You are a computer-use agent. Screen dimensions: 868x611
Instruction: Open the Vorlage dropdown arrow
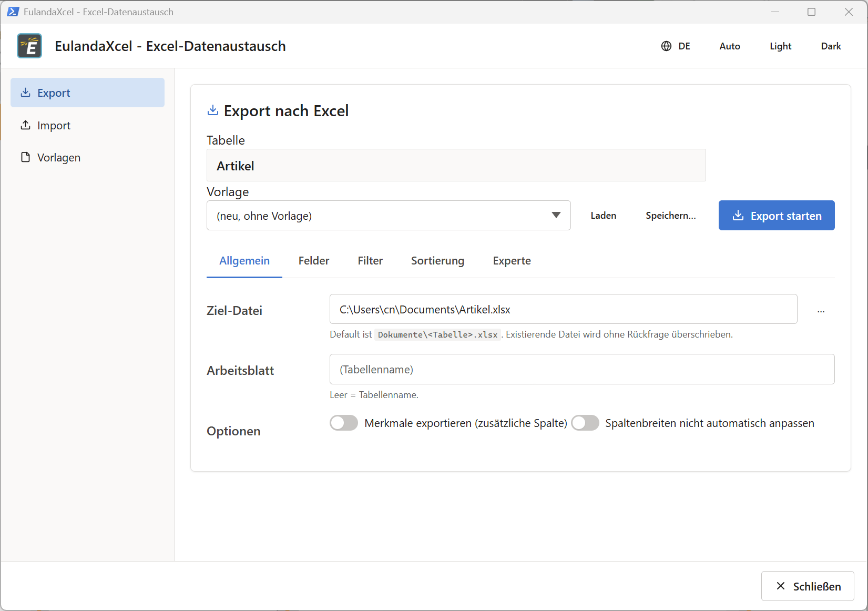(556, 215)
